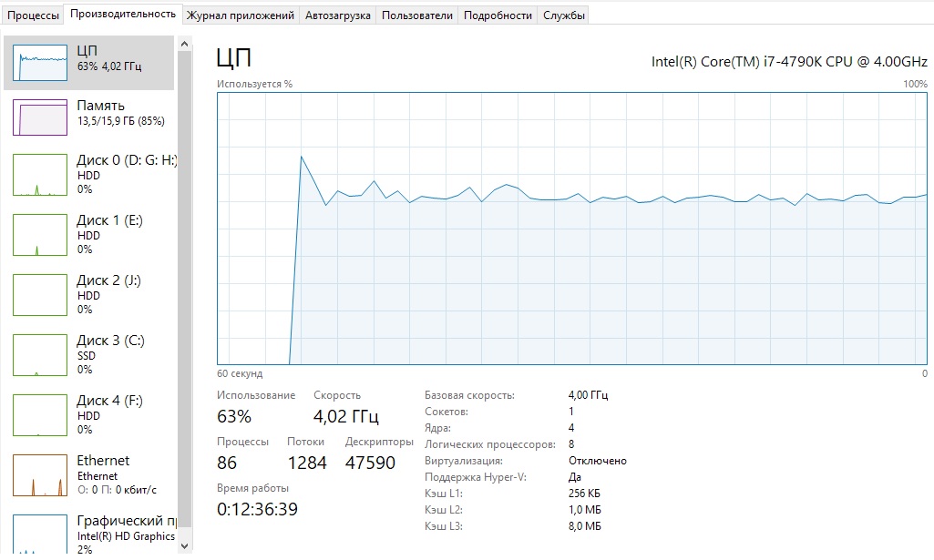Click the Поддержка Hyper-V value Да
934x560 pixels.
[x=575, y=477]
